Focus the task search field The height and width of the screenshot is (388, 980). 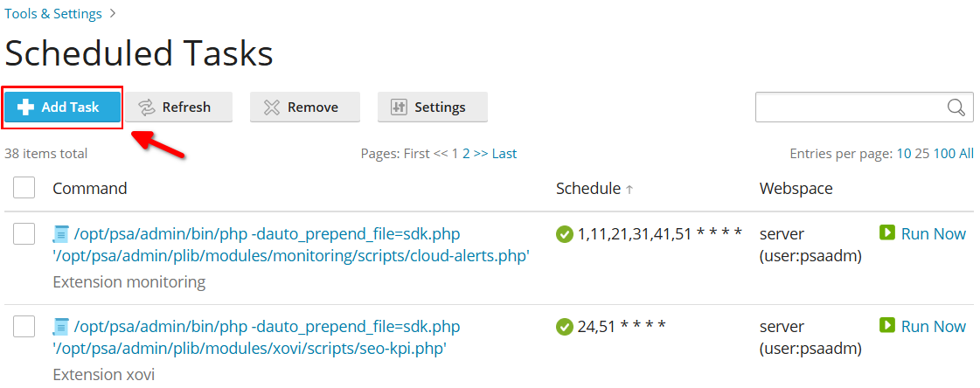850,107
